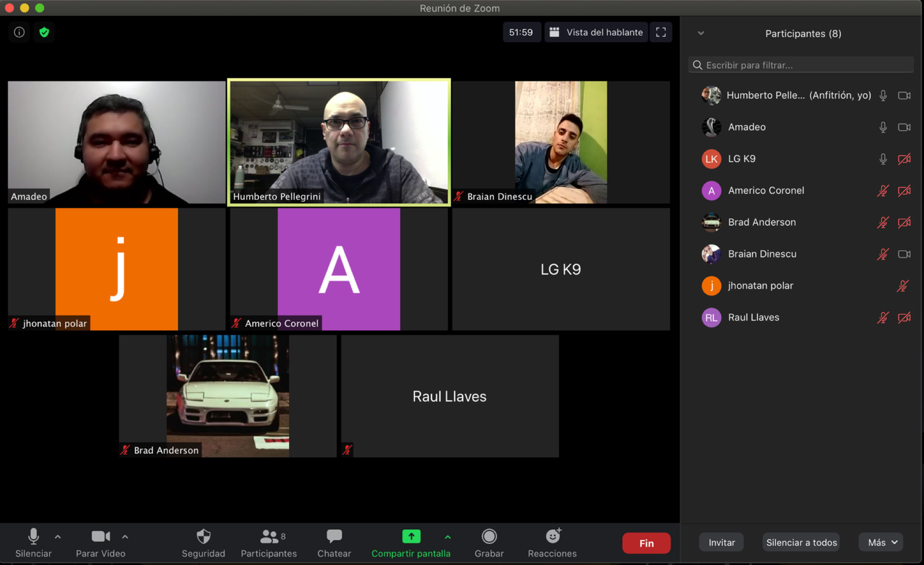Open meeting info icon

point(19,32)
